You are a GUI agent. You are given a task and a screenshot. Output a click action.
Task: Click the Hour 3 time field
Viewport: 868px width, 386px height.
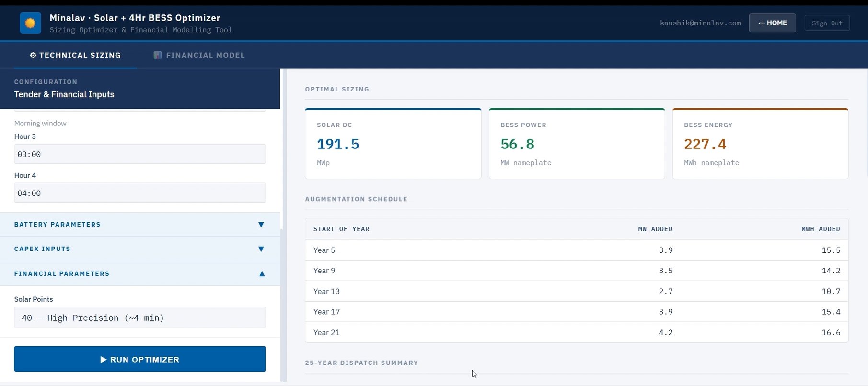tap(140, 154)
